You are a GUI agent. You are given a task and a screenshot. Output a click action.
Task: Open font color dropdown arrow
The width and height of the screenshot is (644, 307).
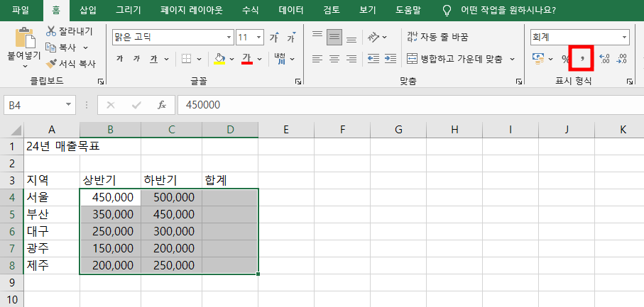click(x=260, y=59)
